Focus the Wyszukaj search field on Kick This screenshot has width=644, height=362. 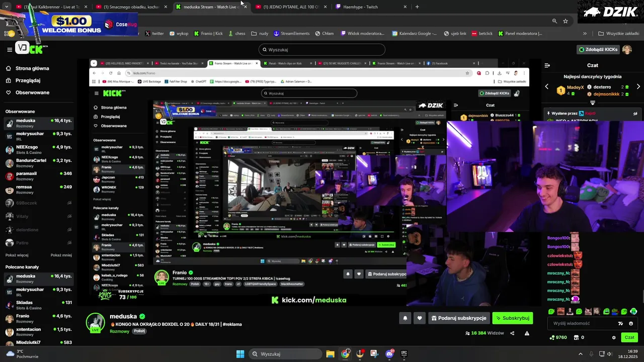(322, 50)
